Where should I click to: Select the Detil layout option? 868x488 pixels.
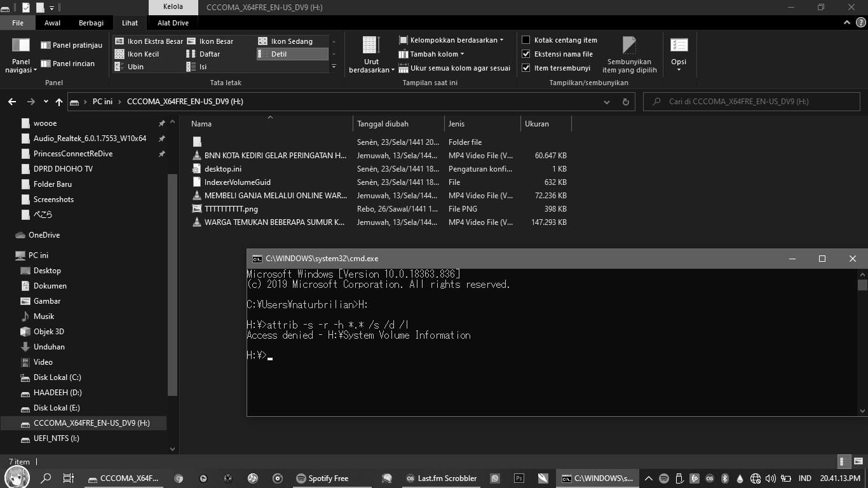[279, 54]
